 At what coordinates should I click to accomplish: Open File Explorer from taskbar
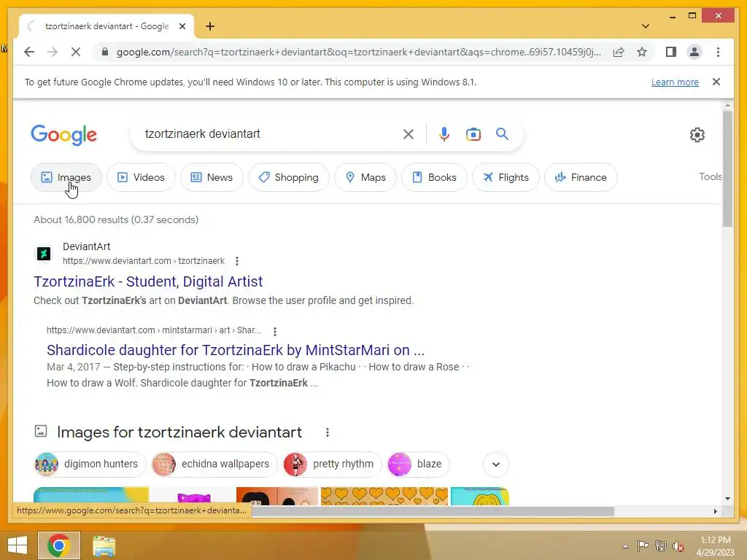[x=104, y=546]
